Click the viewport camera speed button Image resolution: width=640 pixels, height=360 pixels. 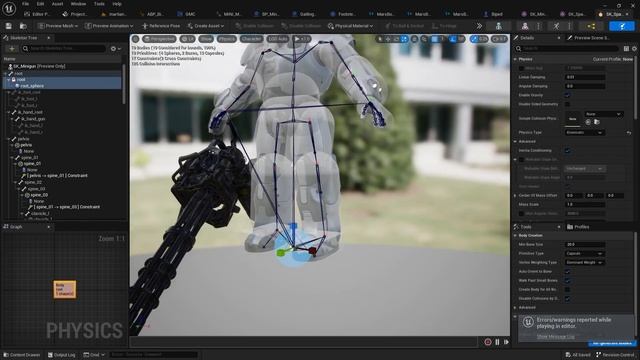(499, 39)
